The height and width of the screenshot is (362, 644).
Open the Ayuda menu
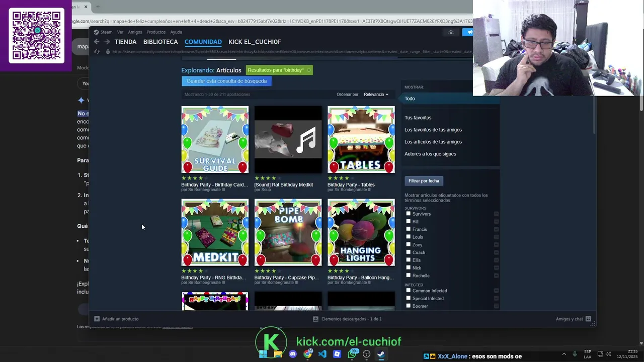(x=176, y=32)
